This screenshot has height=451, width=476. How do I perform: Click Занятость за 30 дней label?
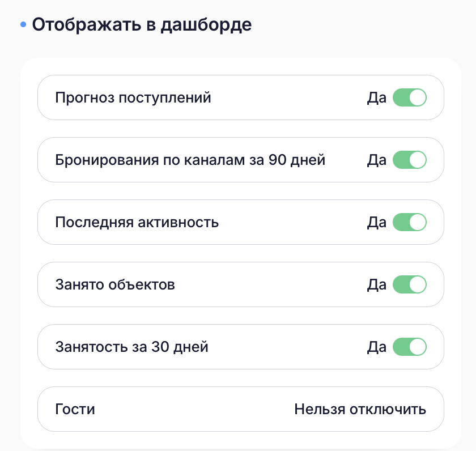131,347
